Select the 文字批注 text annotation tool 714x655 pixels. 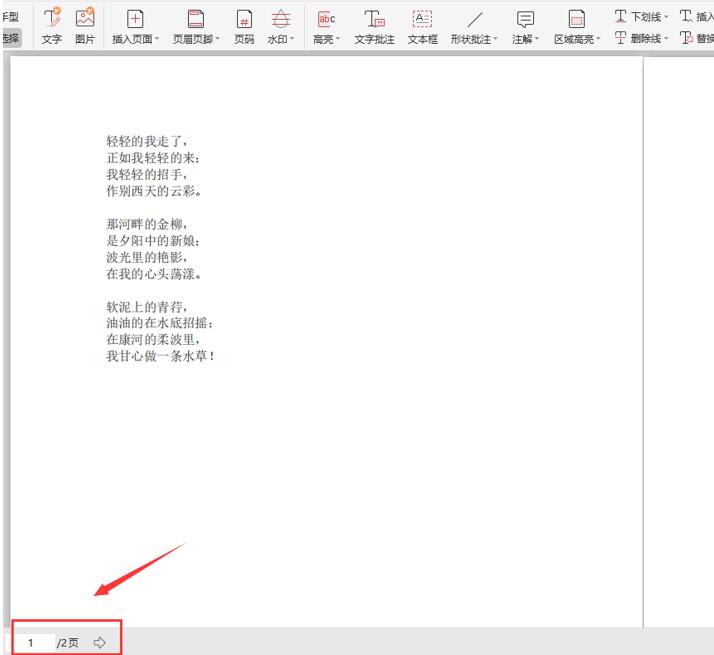pyautogui.click(x=374, y=26)
